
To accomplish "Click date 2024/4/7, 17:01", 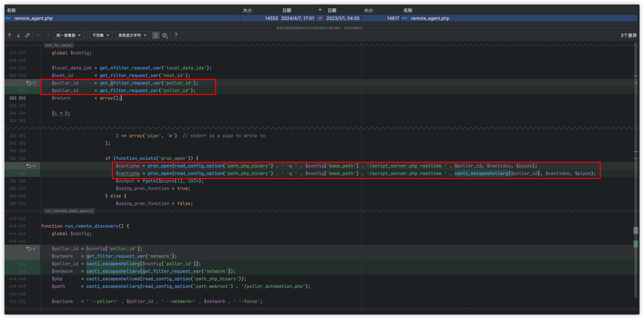I will 298,18.
